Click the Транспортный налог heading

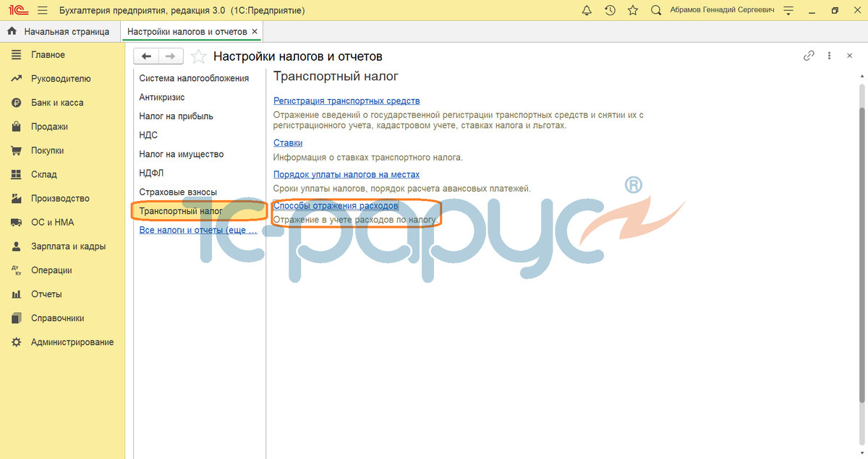tap(336, 76)
